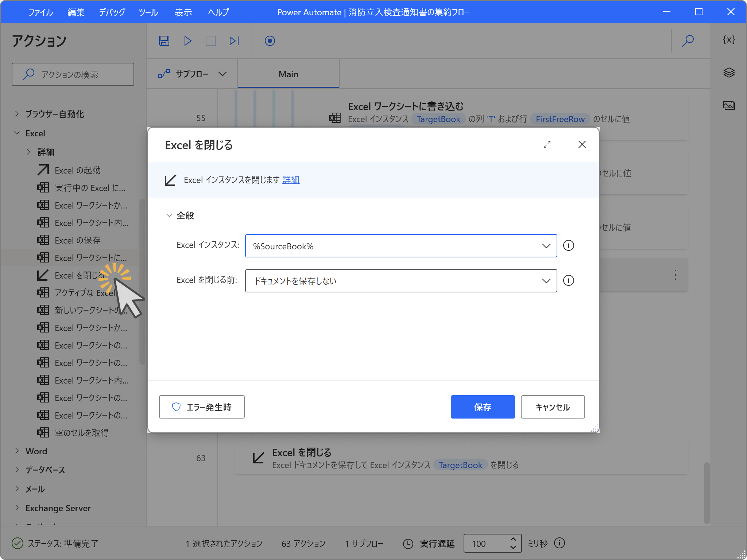Increase the 実行遅延 value with up arrow

click(513, 539)
